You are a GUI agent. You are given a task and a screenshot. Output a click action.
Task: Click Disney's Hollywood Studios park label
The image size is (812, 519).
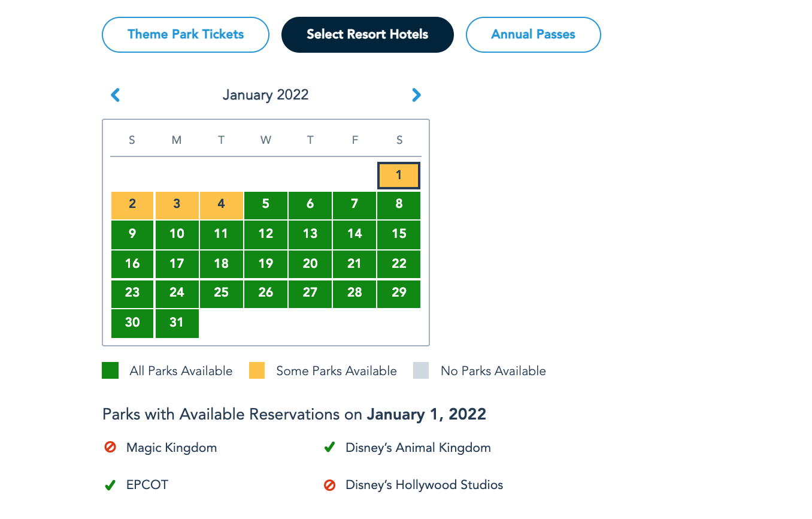click(424, 485)
